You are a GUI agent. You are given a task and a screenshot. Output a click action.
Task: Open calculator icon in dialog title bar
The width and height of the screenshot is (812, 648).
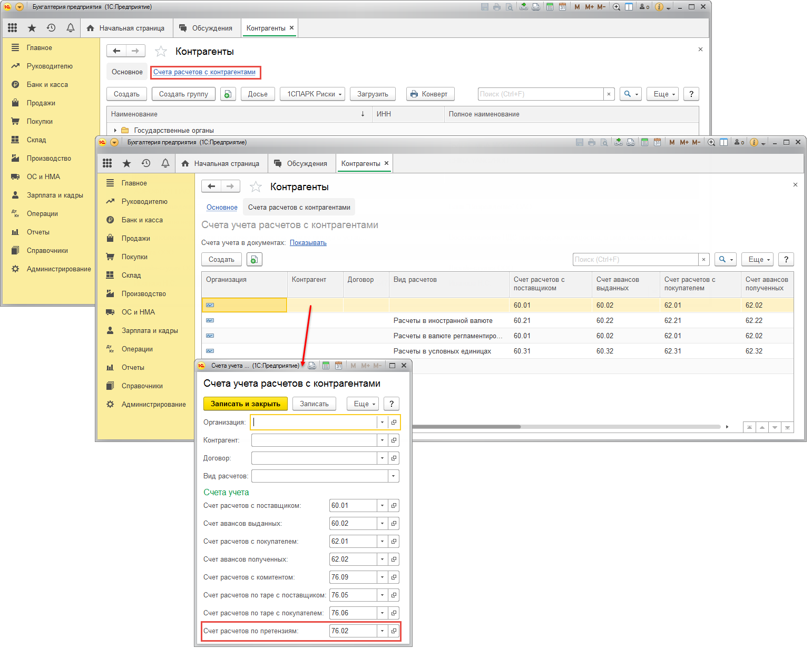point(326,365)
